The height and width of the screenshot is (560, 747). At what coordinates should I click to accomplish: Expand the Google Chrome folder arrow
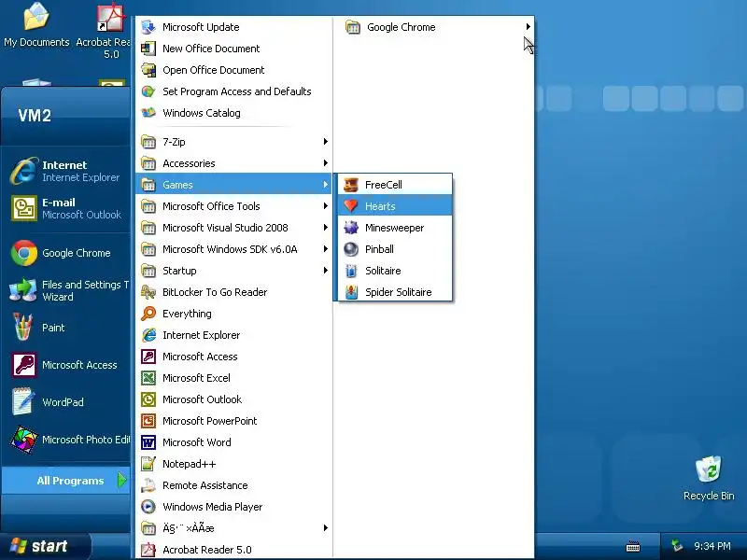528,27
